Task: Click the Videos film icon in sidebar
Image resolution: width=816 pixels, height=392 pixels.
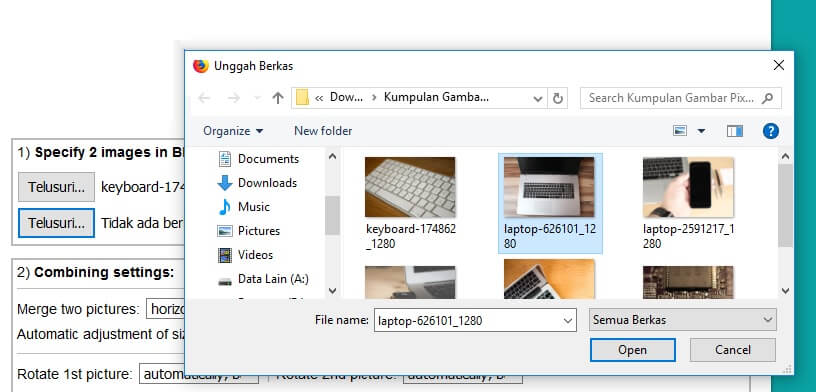Action: (x=225, y=255)
